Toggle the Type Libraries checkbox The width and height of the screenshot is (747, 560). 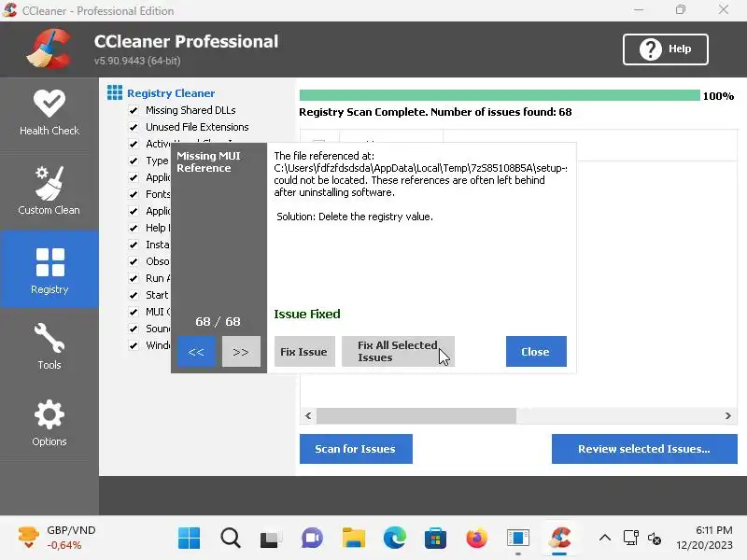(134, 161)
